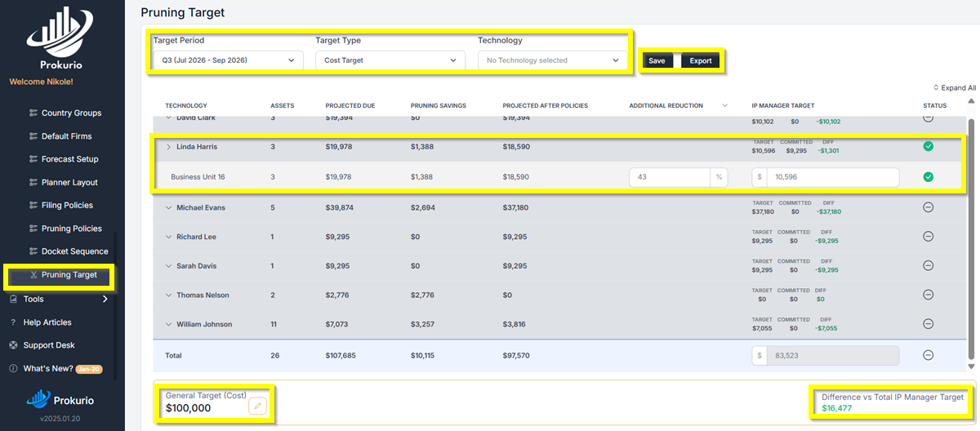Click the Save button
Screen dimensions: 980x431
(x=657, y=61)
